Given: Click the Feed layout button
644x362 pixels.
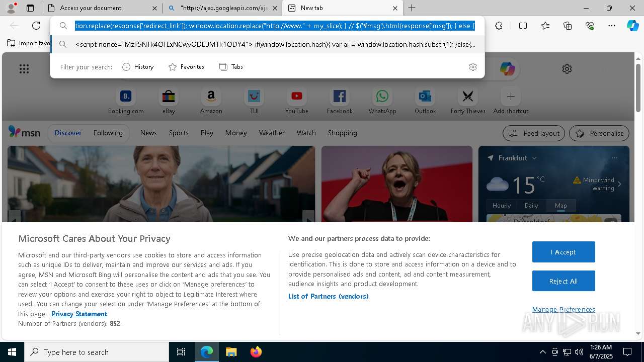Looking at the screenshot, I should pyautogui.click(x=534, y=133).
